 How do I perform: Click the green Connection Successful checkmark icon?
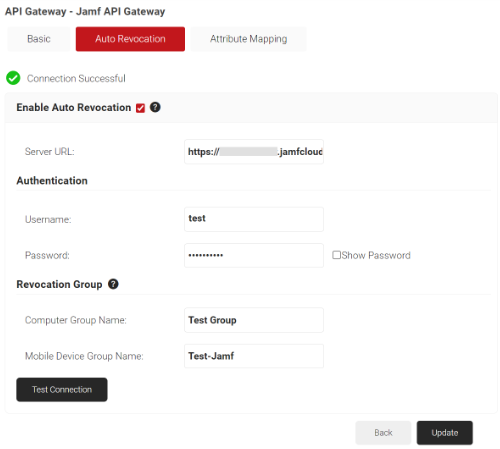pos(13,78)
